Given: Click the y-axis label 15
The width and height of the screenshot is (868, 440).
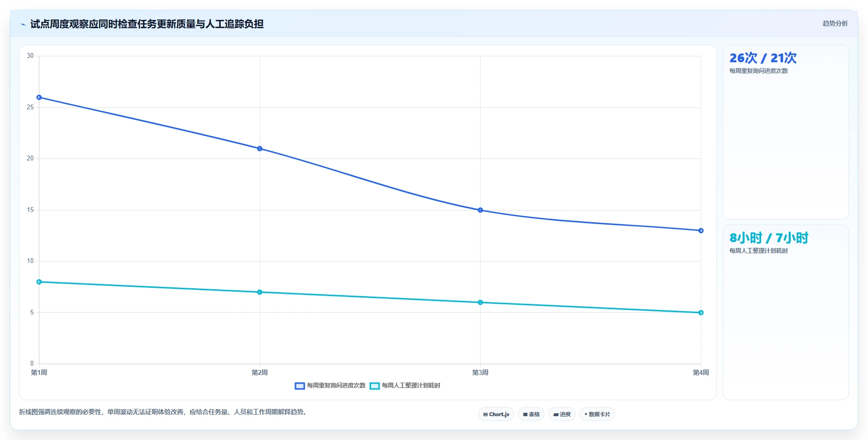Looking at the screenshot, I should click(30, 210).
